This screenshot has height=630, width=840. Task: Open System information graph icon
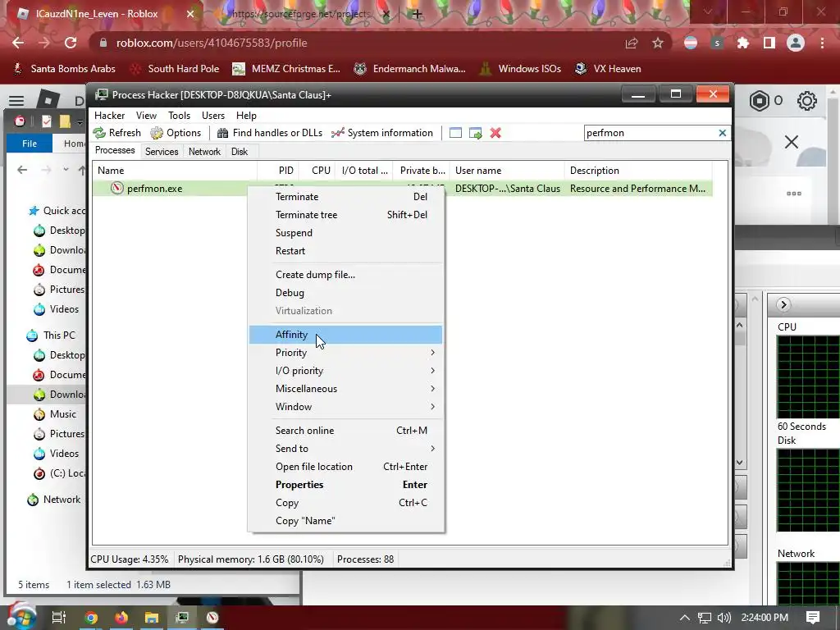(337, 133)
